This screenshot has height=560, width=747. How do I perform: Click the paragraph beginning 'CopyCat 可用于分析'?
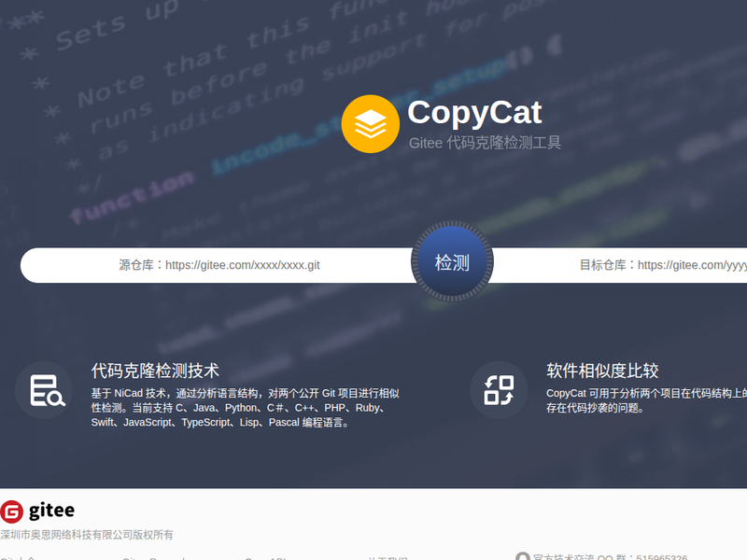(x=646, y=400)
